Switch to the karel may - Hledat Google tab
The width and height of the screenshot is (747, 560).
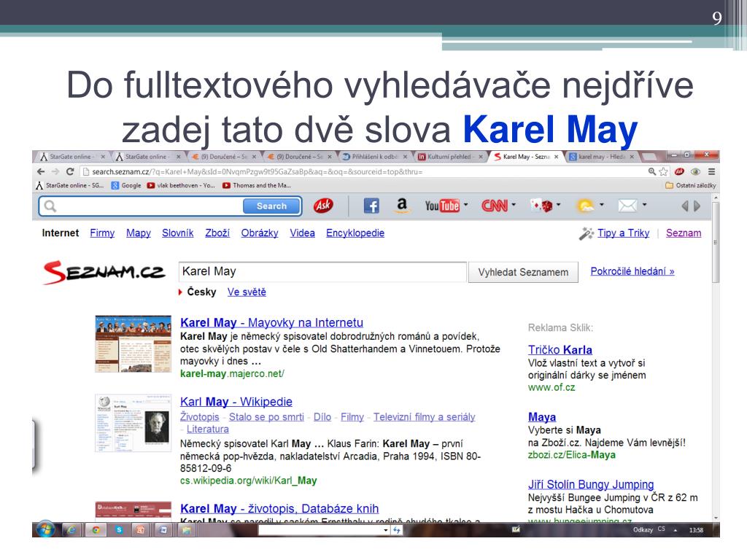[x=601, y=156]
